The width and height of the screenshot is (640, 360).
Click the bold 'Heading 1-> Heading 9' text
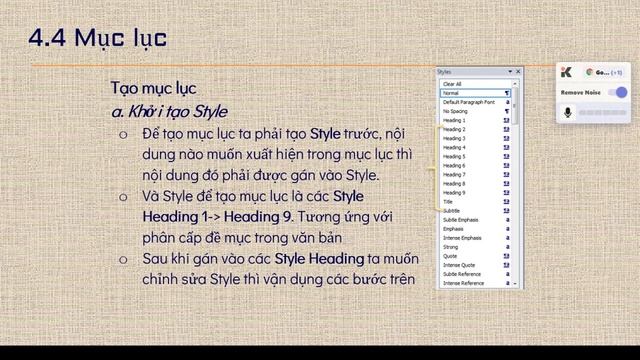point(218,216)
